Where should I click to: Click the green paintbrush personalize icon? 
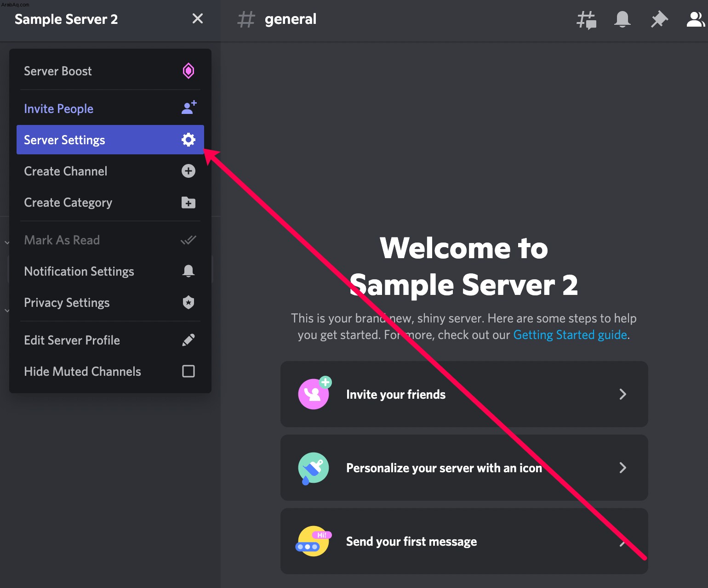coord(313,468)
